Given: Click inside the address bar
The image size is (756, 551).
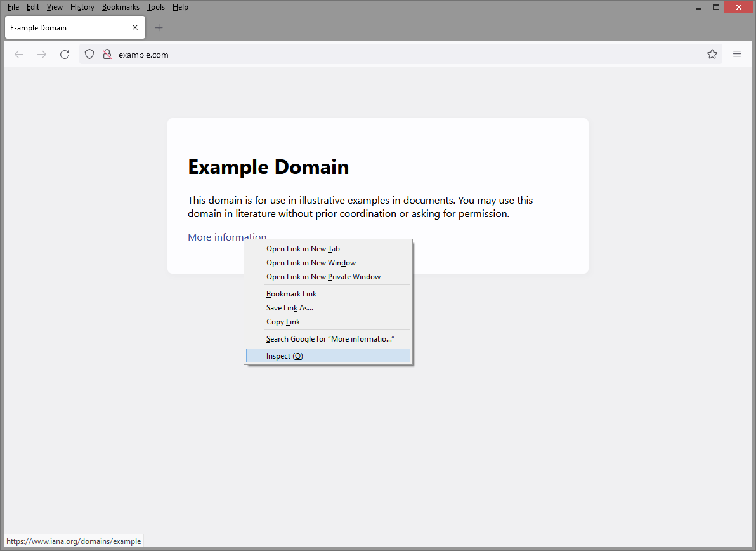Looking at the screenshot, I should coord(254,54).
